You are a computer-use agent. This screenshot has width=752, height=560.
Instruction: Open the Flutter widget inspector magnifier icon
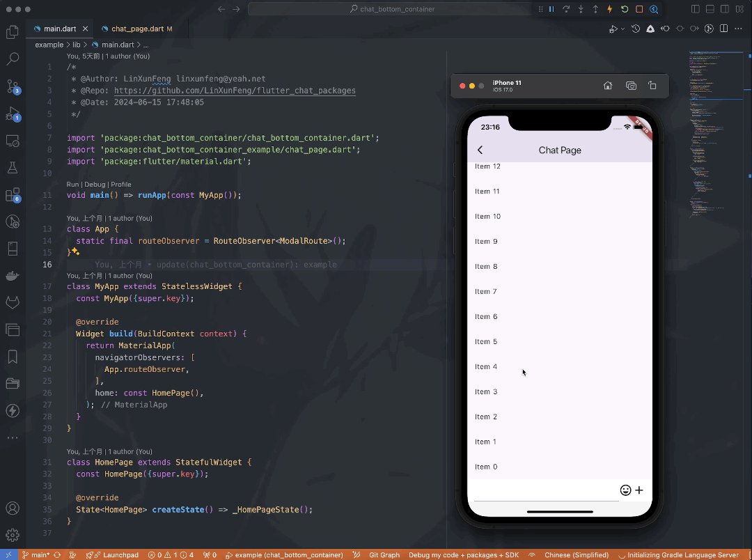(x=655, y=9)
